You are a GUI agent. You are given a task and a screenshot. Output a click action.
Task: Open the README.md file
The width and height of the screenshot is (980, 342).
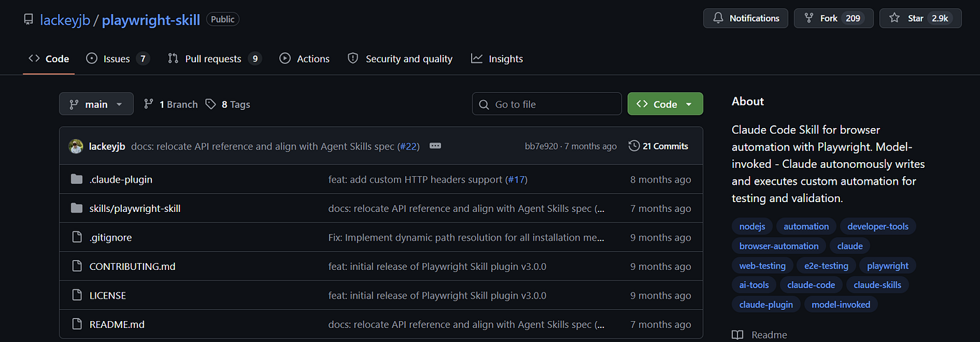pos(117,325)
